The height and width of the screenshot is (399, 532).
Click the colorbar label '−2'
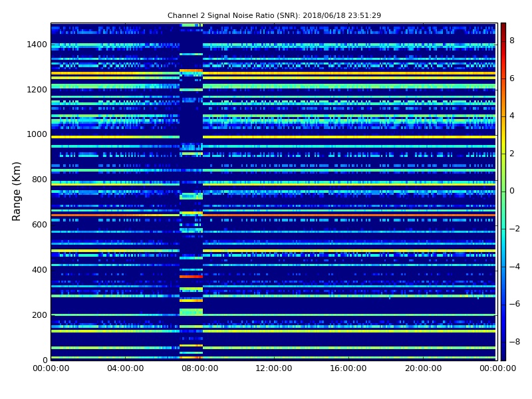point(515,229)
